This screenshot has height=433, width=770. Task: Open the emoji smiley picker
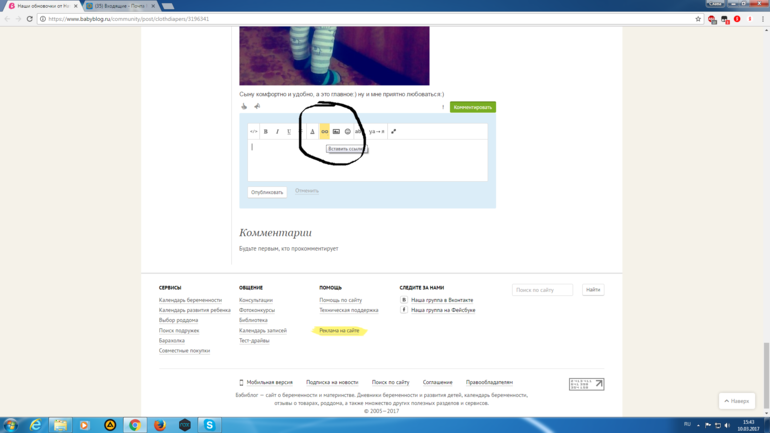tap(348, 131)
